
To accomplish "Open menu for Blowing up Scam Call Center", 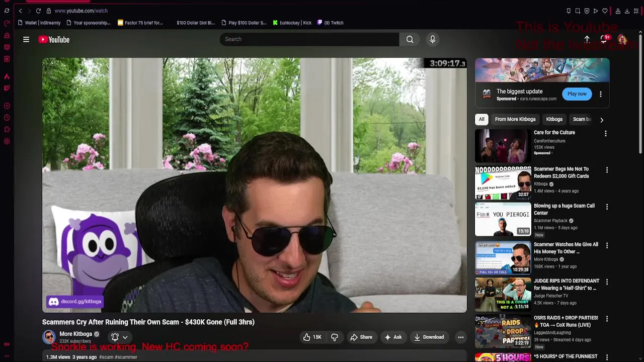I will coord(607,207).
